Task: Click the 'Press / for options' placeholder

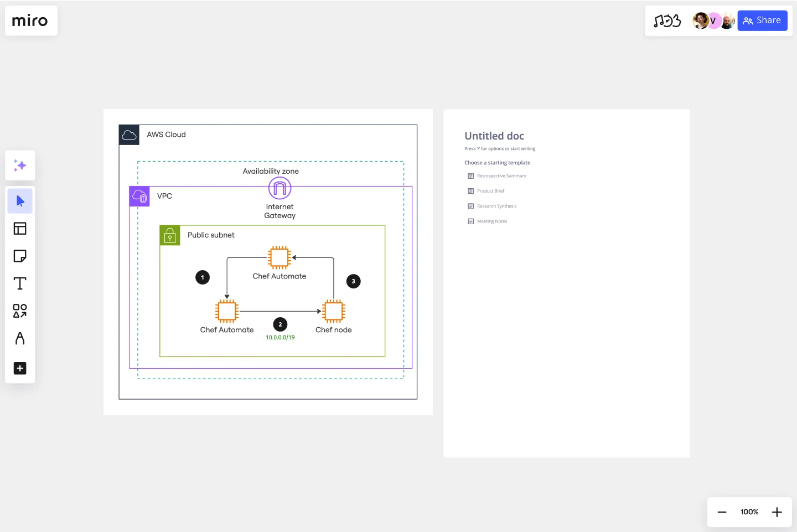Action: point(500,149)
